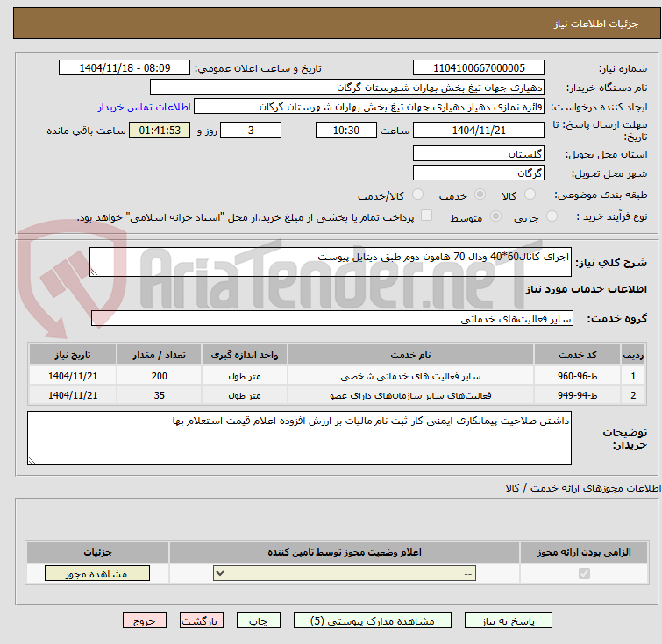Click the remaining time field 01:41:53
Image resolution: width=662 pixels, height=644 pixels.
(x=160, y=130)
